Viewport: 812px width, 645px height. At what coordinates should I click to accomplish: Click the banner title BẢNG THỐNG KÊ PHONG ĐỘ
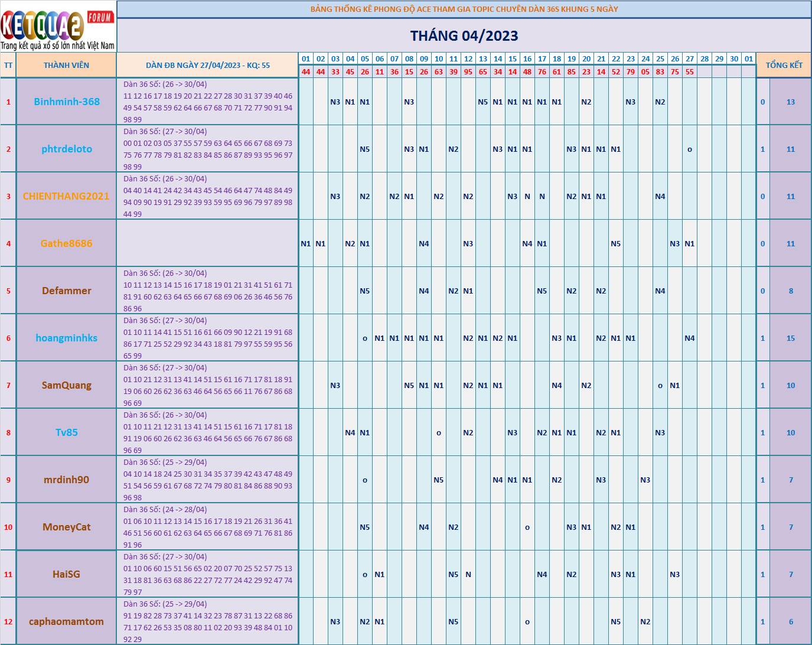tap(464, 9)
